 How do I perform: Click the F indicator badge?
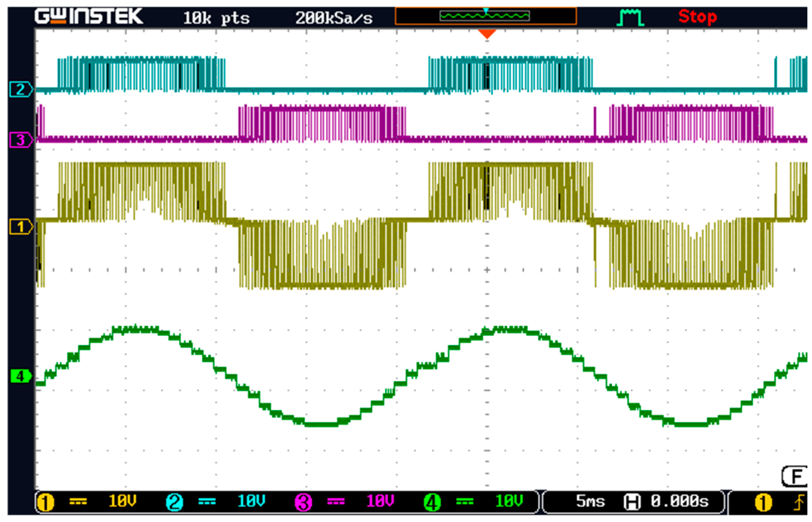795,477
